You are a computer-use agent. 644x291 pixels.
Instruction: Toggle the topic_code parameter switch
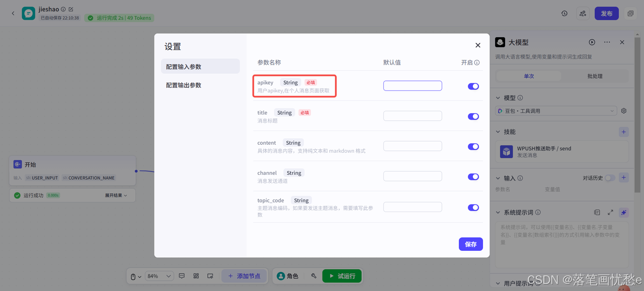[x=473, y=208]
